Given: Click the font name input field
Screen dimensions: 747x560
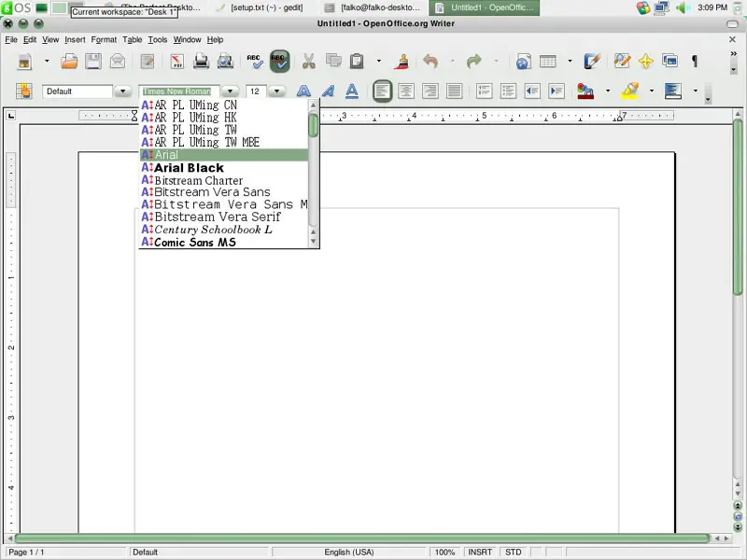Looking at the screenshot, I should click(179, 91).
